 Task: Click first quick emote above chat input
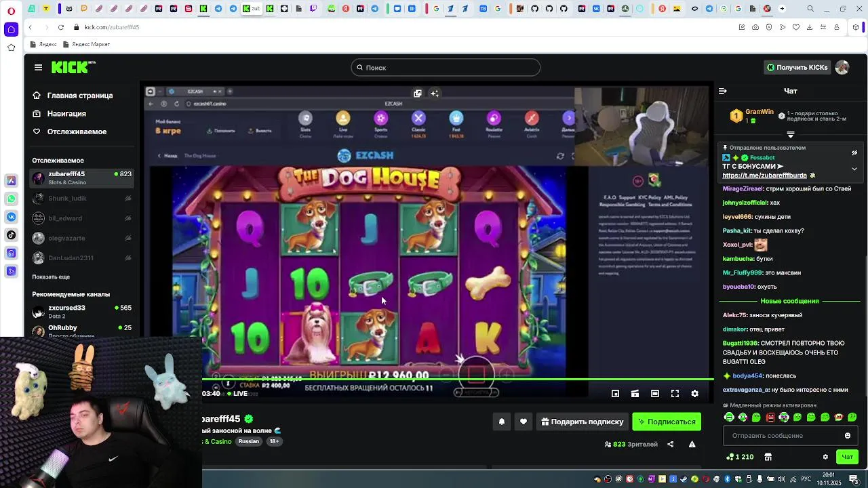729,417
